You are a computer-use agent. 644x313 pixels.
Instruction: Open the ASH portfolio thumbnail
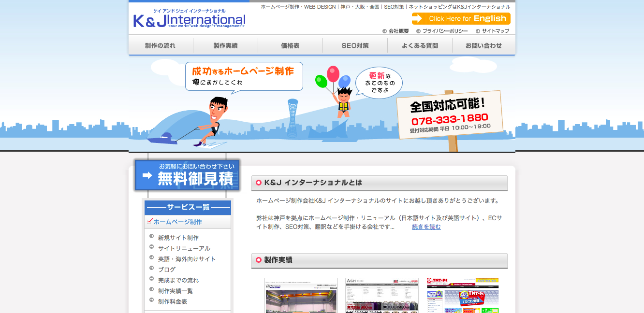coord(382,295)
